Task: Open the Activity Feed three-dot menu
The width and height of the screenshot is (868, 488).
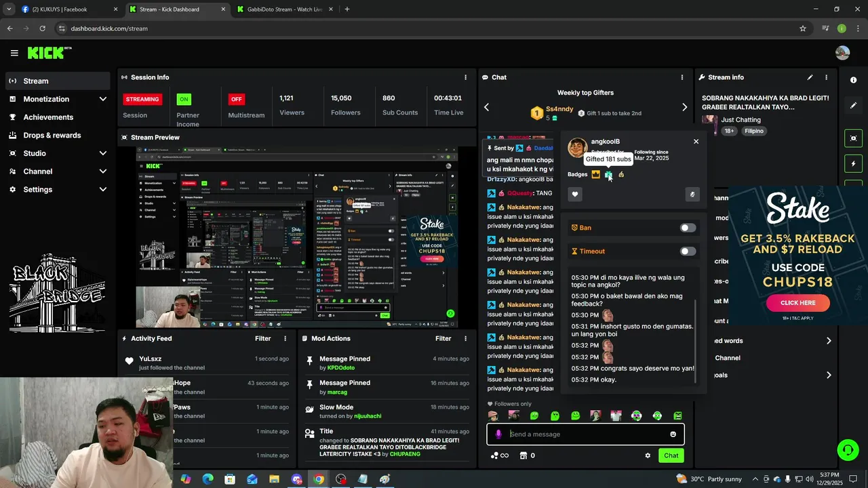Action: (285, 338)
